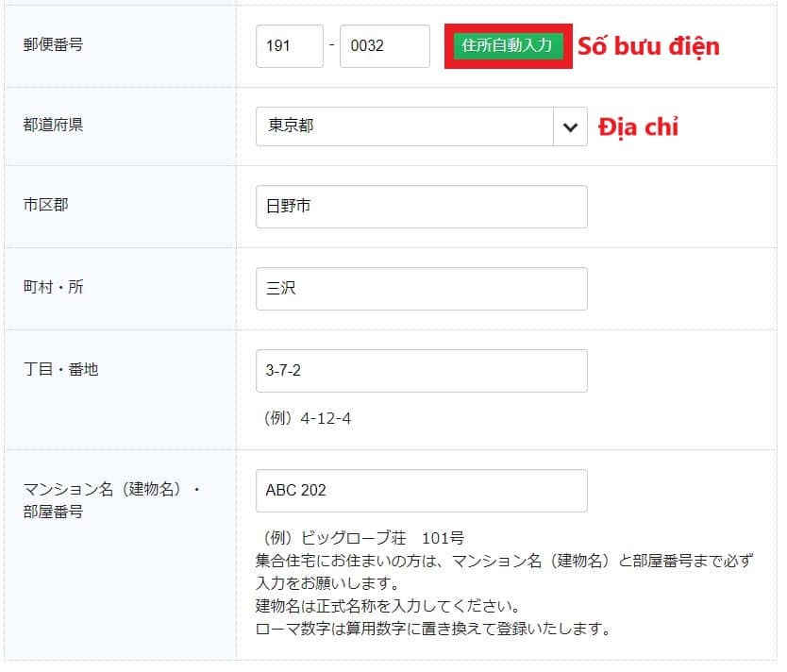Click the example text (例) 4-12-4

point(308,418)
